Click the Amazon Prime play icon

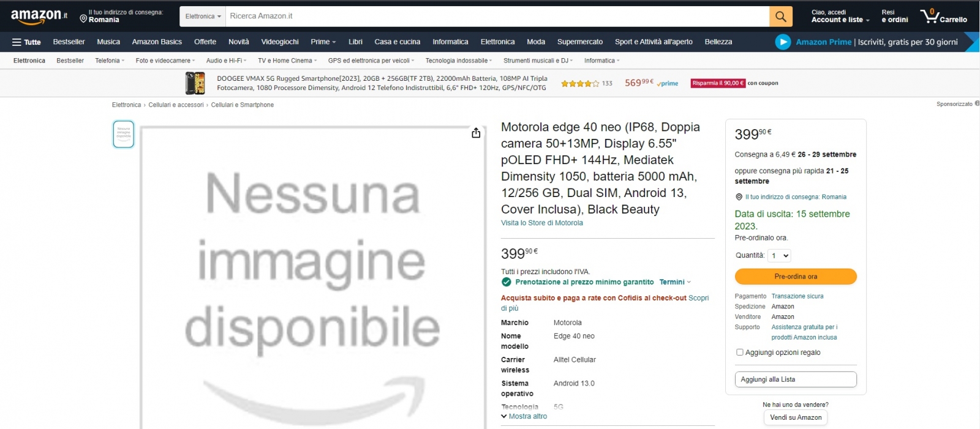point(783,42)
